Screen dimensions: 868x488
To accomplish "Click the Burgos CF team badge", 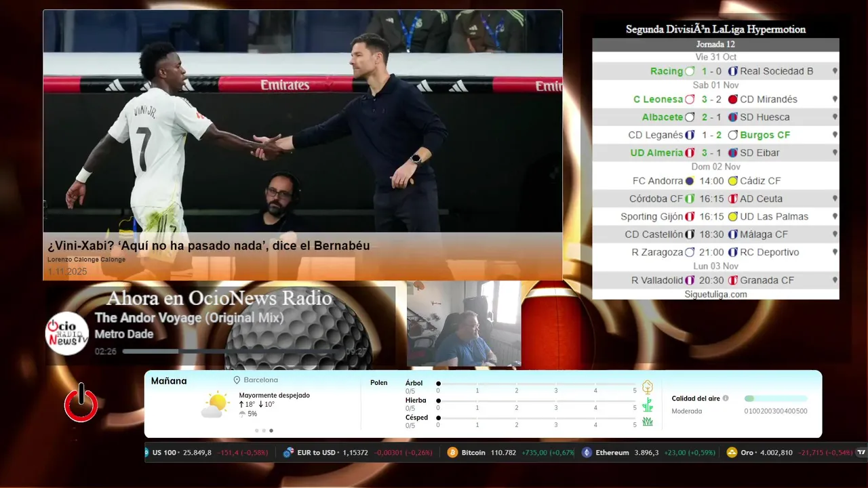I will 732,135.
